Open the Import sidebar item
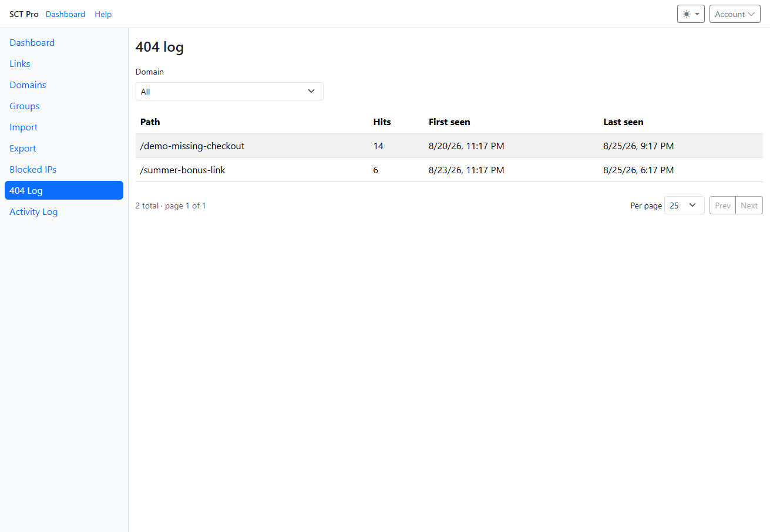 [64, 127]
